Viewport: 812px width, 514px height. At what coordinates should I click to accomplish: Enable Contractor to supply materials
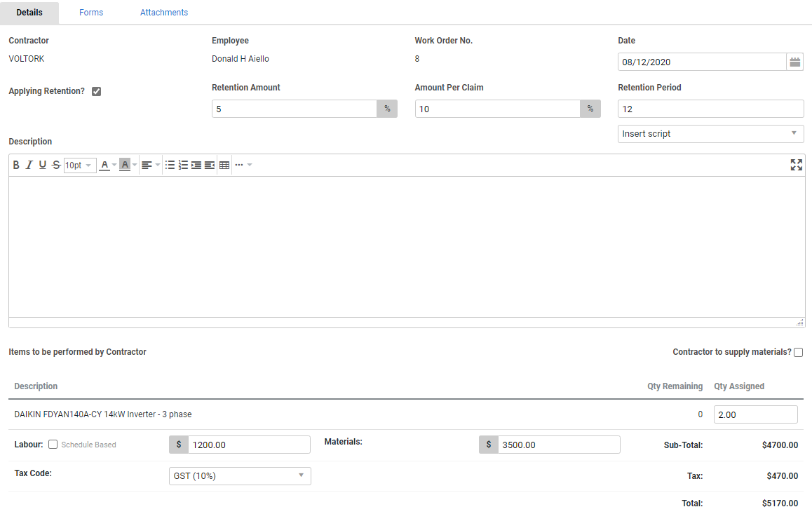click(x=798, y=352)
